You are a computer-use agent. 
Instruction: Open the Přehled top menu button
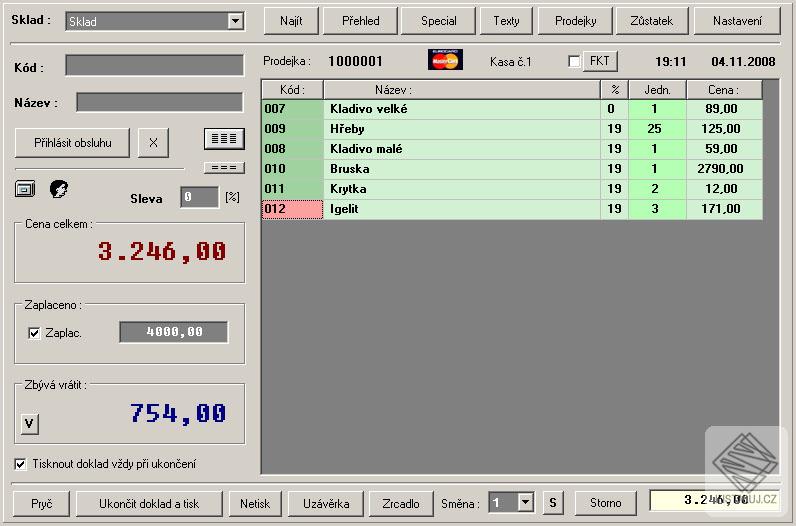(360, 21)
